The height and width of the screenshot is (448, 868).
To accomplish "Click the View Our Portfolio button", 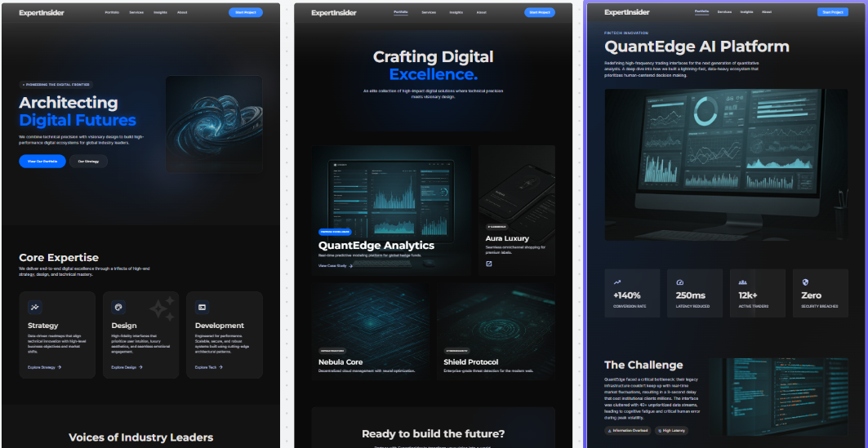I will [42, 161].
